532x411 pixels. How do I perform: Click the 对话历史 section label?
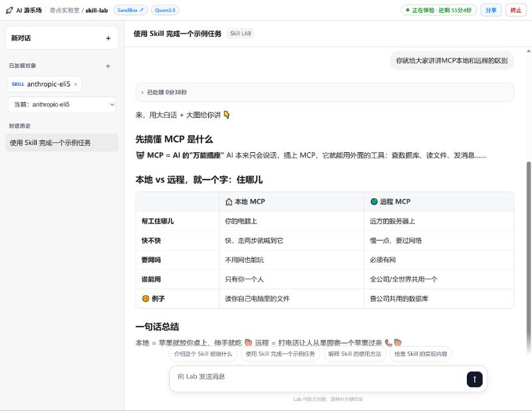click(20, 126)
